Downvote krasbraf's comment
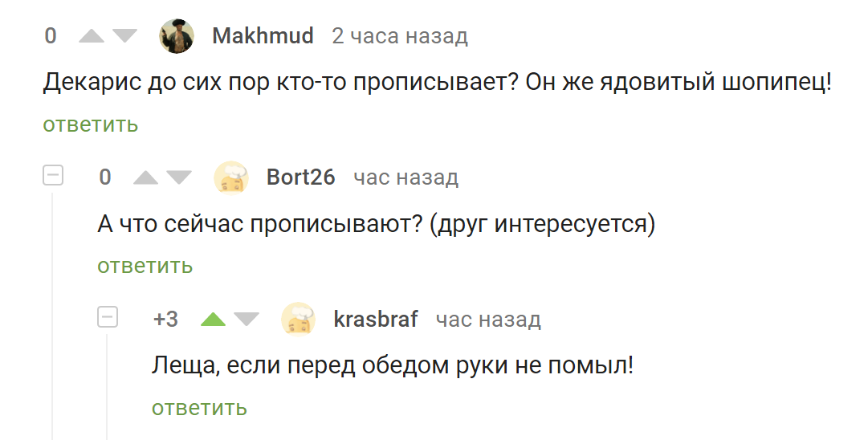Image resolution: width=868 pixels, height=440 pixels. (246, 320)
